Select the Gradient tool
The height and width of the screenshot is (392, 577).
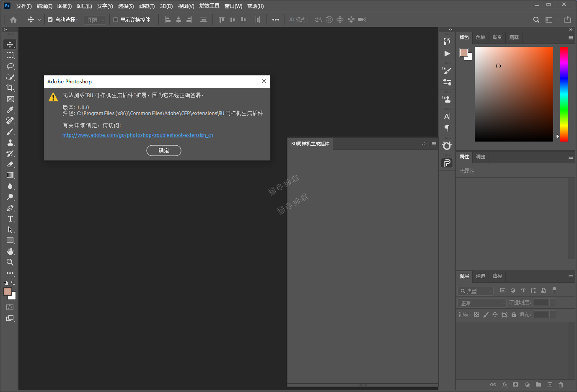10,175
